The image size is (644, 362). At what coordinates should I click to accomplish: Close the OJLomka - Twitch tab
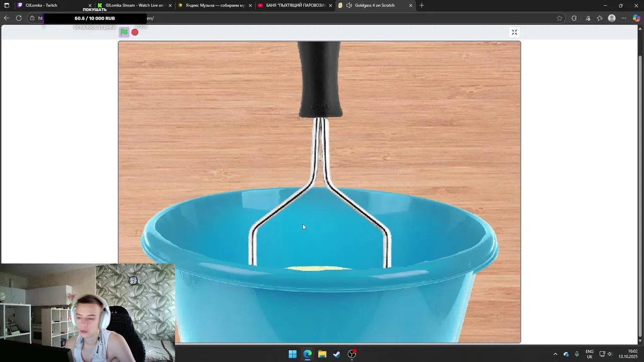coord(90,6)
